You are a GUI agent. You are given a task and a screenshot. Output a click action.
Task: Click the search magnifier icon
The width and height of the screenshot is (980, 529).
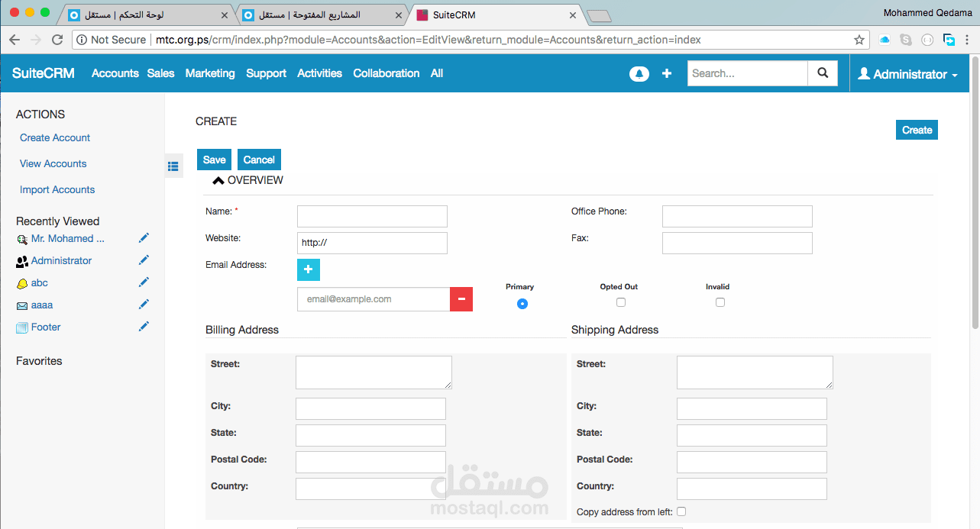coord(823,73)
